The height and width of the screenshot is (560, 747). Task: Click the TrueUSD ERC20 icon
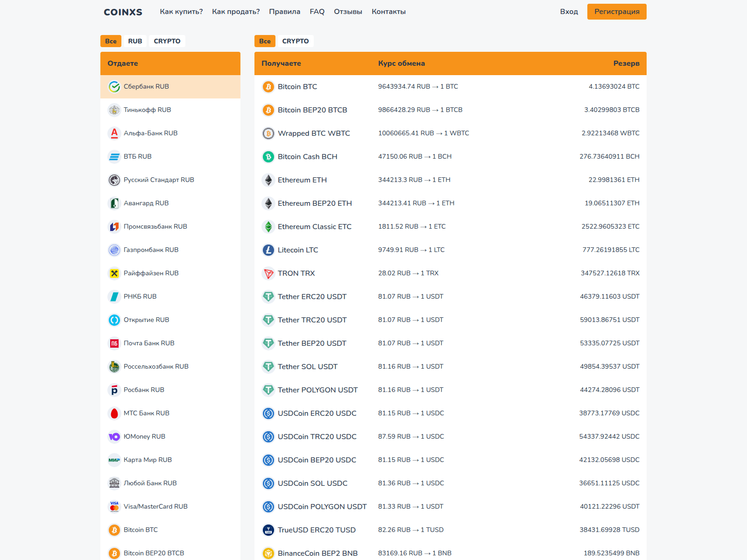point(268,530)
